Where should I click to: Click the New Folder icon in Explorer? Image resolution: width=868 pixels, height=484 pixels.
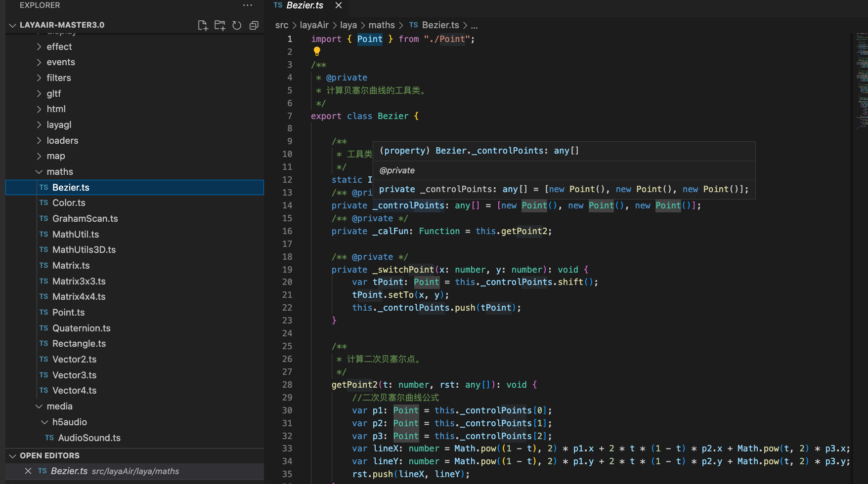pos(220,25)
